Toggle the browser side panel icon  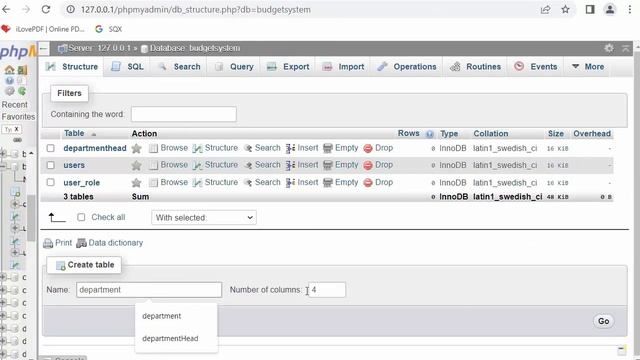pyautogui.click(x=590, y=9)
